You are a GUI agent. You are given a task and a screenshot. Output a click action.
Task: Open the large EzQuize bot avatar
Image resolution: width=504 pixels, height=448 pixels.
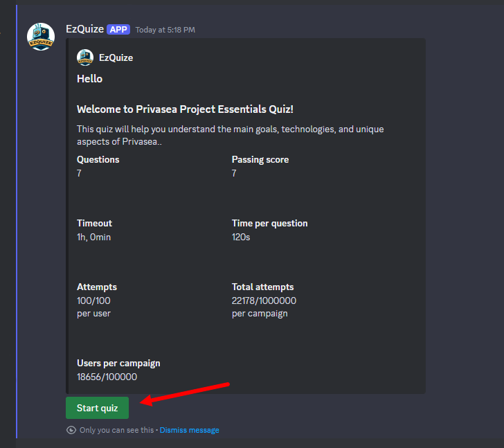click(x=41, y=37)
